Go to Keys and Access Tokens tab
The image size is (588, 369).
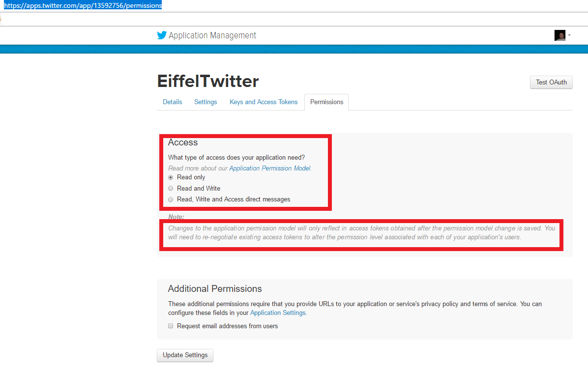click(264, 102)
